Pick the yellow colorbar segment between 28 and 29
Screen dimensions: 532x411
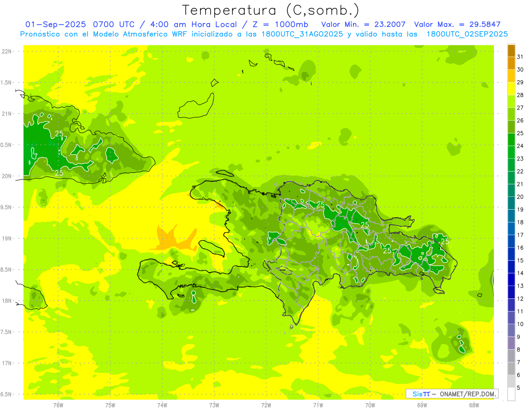pyautogui.click(x=511, y=89)
